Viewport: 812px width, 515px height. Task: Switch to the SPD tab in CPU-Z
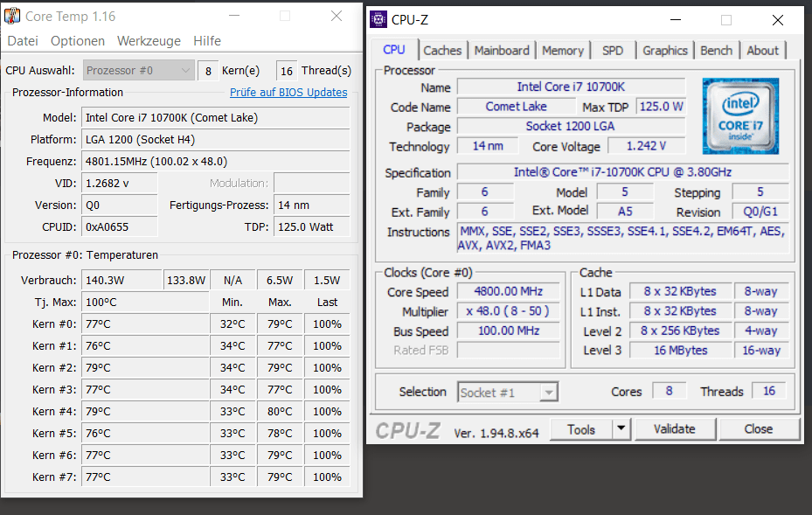[x=613, y=51]
